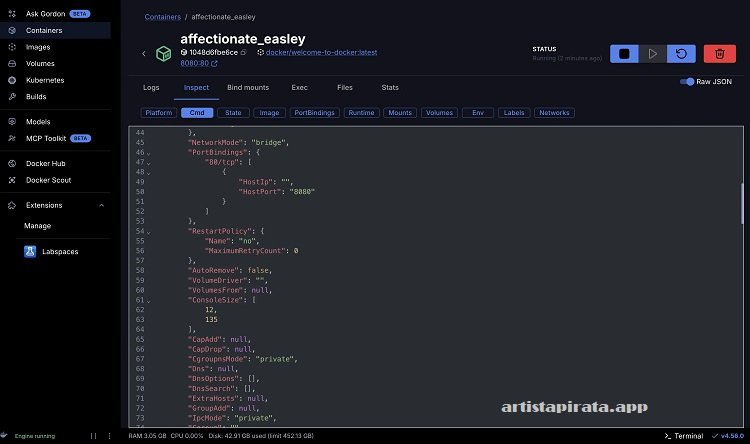Click the external link icon next to 8080:80

click(214, 63)
